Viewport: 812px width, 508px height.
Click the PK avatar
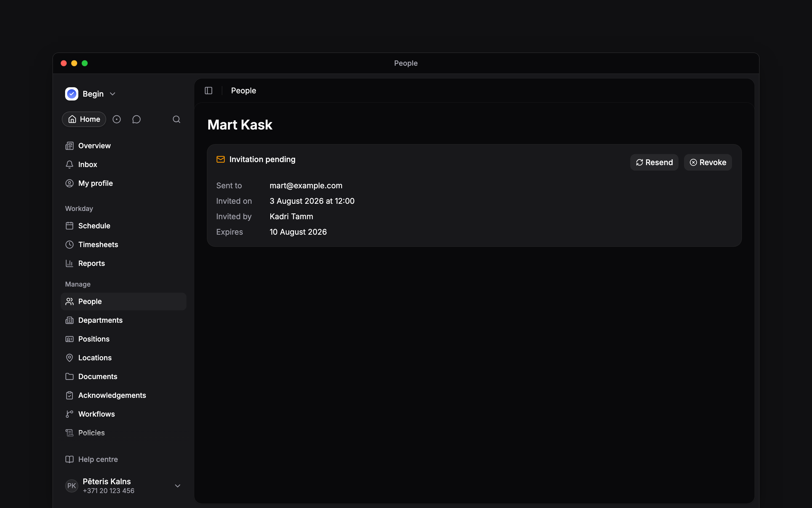pos(71,486)
